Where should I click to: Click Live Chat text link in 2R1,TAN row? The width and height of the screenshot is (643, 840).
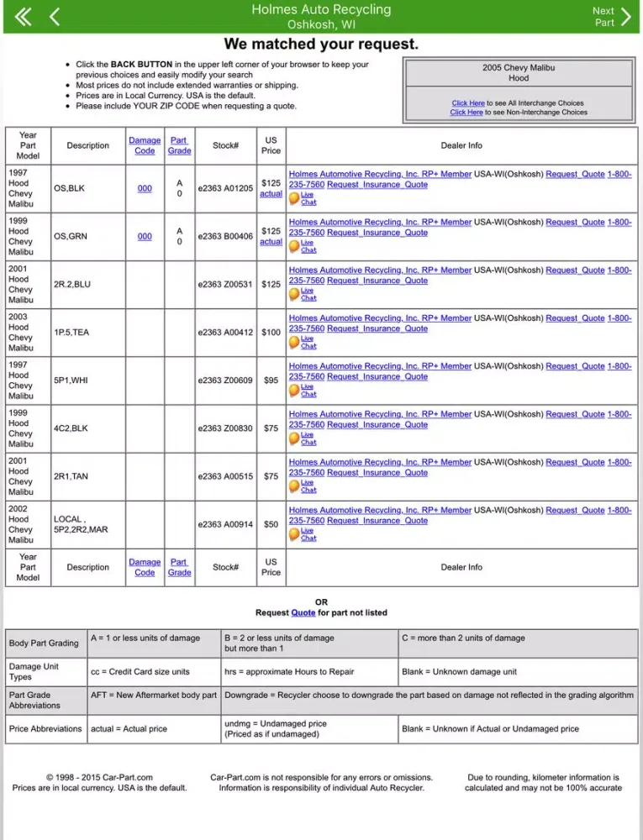pos(308,486)
